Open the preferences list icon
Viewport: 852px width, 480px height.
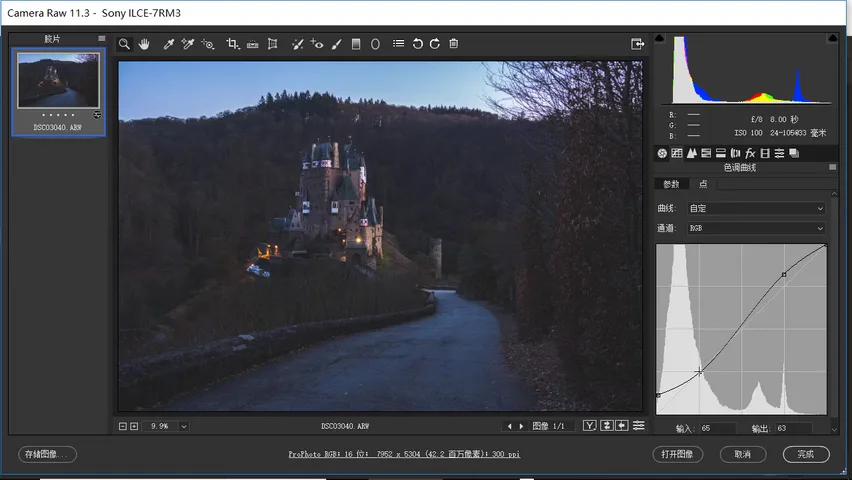[x=398, y=43]
